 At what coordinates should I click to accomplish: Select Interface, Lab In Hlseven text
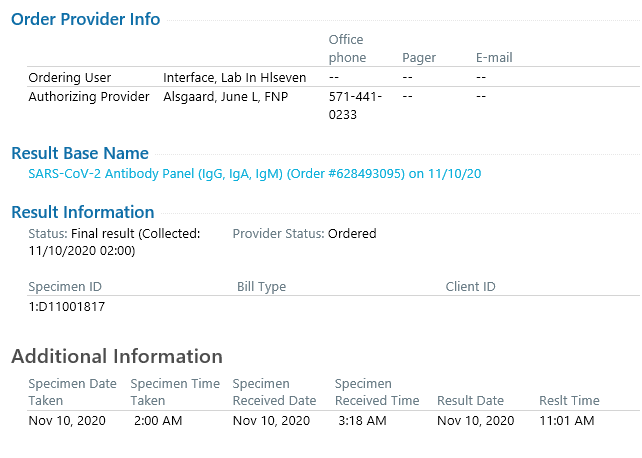(235, 77)
